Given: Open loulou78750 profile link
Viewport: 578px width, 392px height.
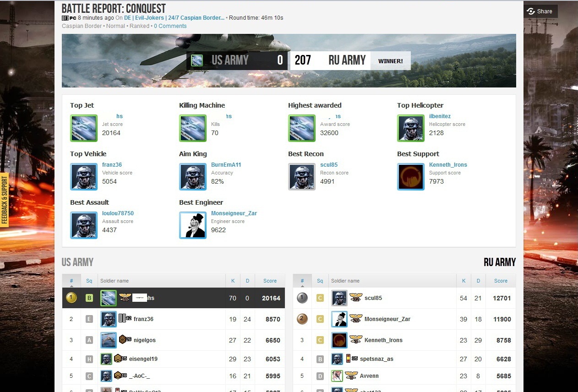Looking at the screenshot, I should pyautogui.click(x=118, y=213).
